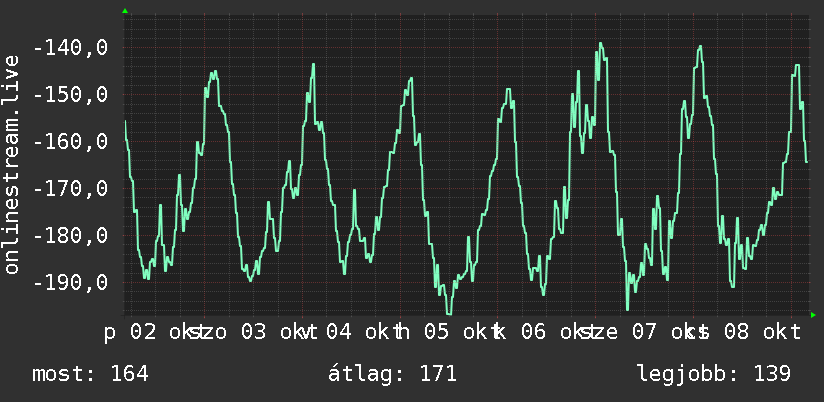Click the green arrow ending the x-axis
Image resolution: width=824 pixels, height=402 pixels.
point(813,315)
